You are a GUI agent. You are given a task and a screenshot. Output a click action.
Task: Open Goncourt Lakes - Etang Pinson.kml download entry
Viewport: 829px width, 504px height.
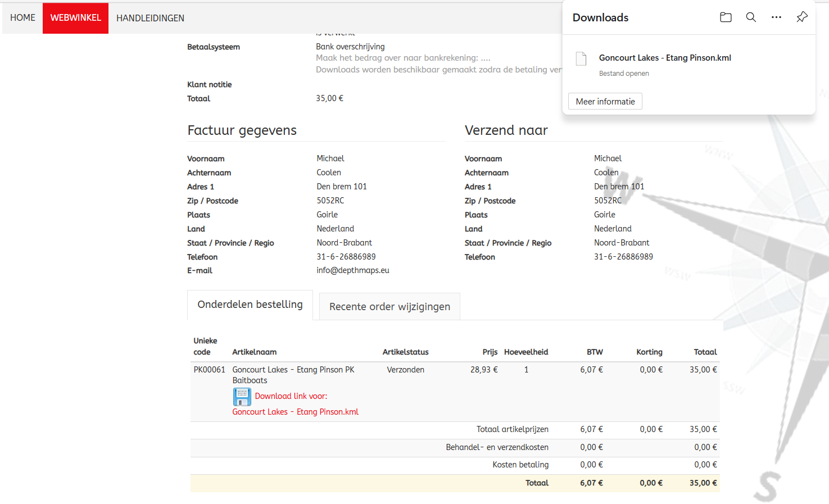[665, 58]
